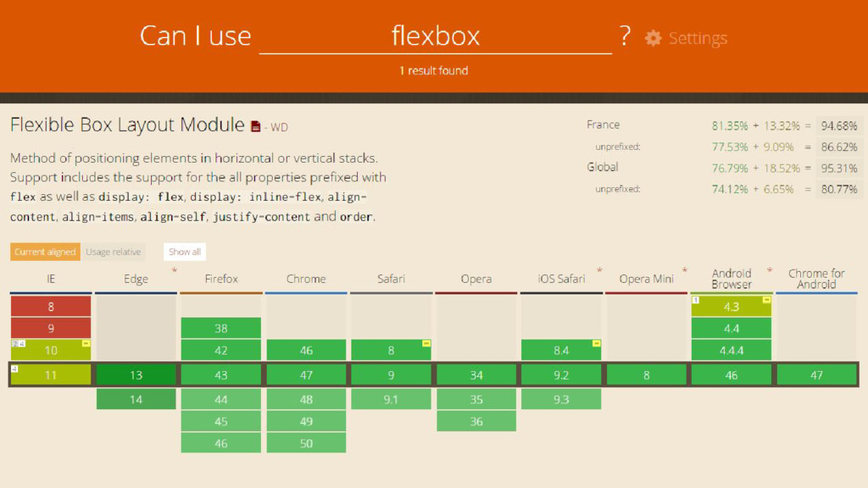Click the yellow note flag on IE 10
Screen dimensions: 868x488
tap(86, 344)
